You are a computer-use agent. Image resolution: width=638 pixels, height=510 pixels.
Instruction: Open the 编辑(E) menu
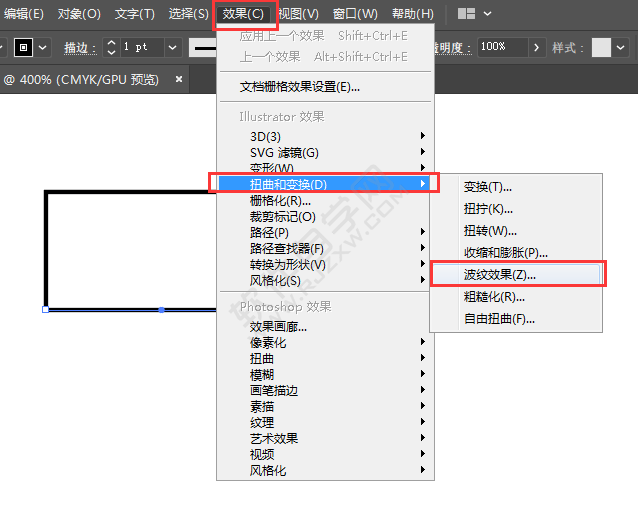[x=23, y=14]
